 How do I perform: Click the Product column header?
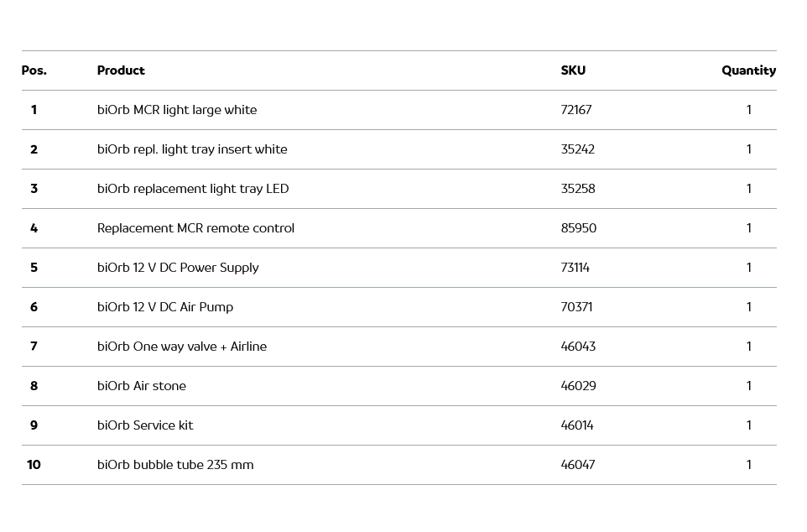pos(121,70)
